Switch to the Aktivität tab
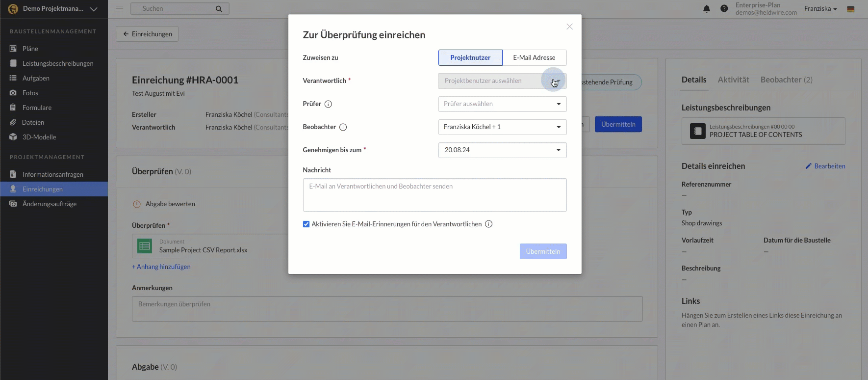The height and width of the screenshot is (380, 868). pos(733,80)
